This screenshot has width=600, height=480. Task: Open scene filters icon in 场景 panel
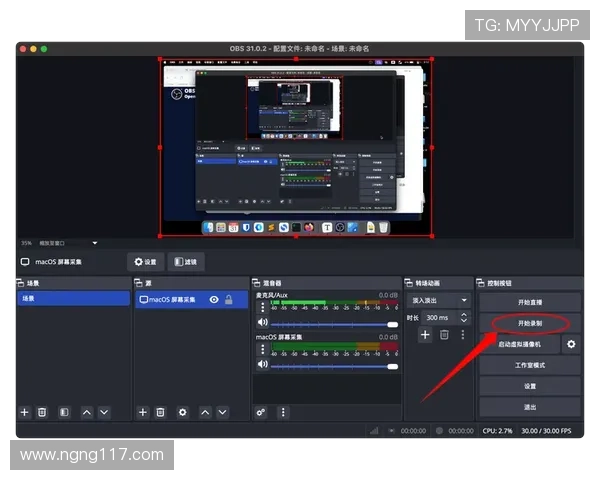64,412
